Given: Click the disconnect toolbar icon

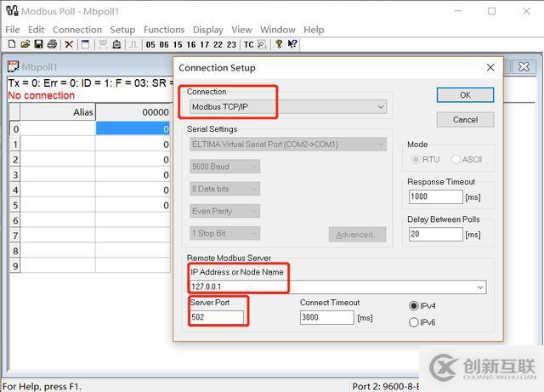Looking at the screenshot, I should 117,44.
